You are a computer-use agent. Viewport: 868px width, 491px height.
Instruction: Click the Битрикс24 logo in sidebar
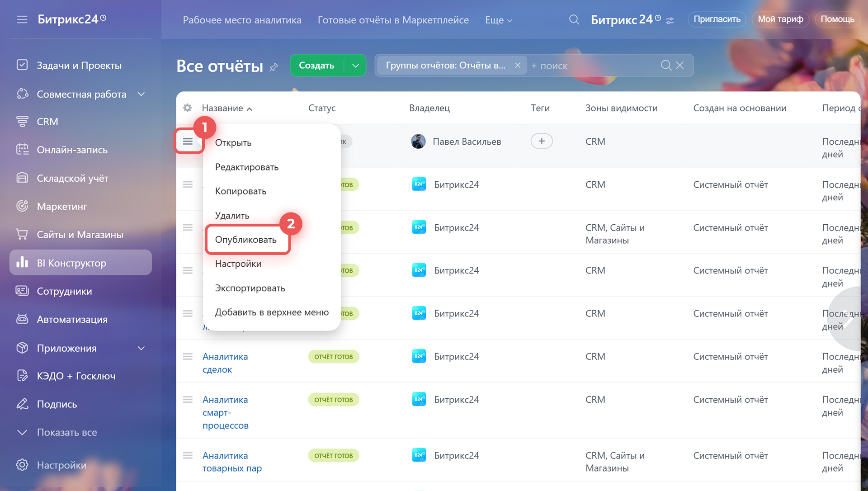click(71, 19)
